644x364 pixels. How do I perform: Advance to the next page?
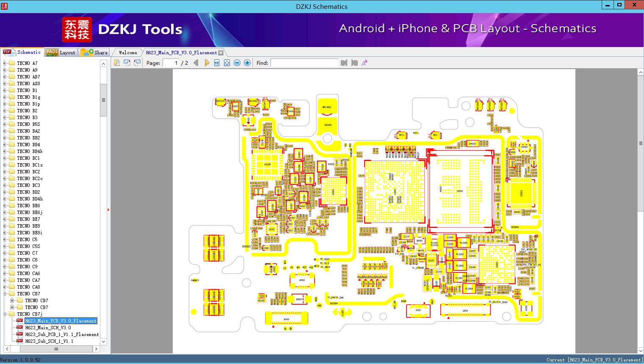pos(207,63)
